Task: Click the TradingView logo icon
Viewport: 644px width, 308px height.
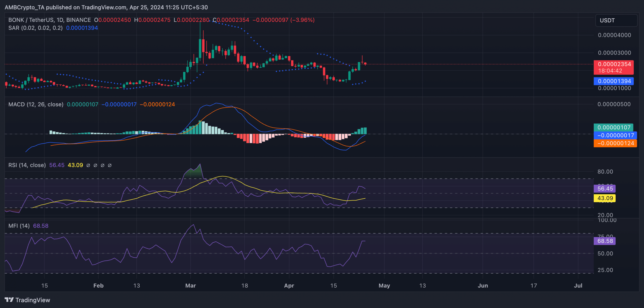Action: coord(9,300)
